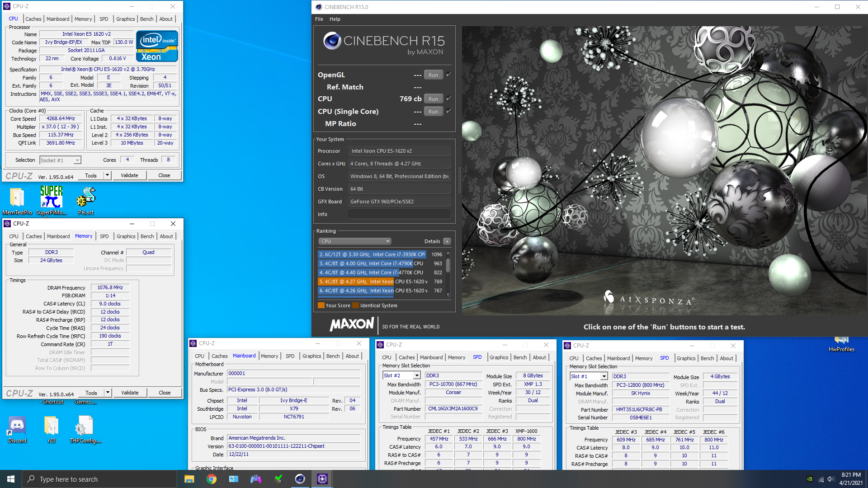This screenshot has width=868, height=488.
Task: Run the CPU Single Core benchmark
Action: 433,112
